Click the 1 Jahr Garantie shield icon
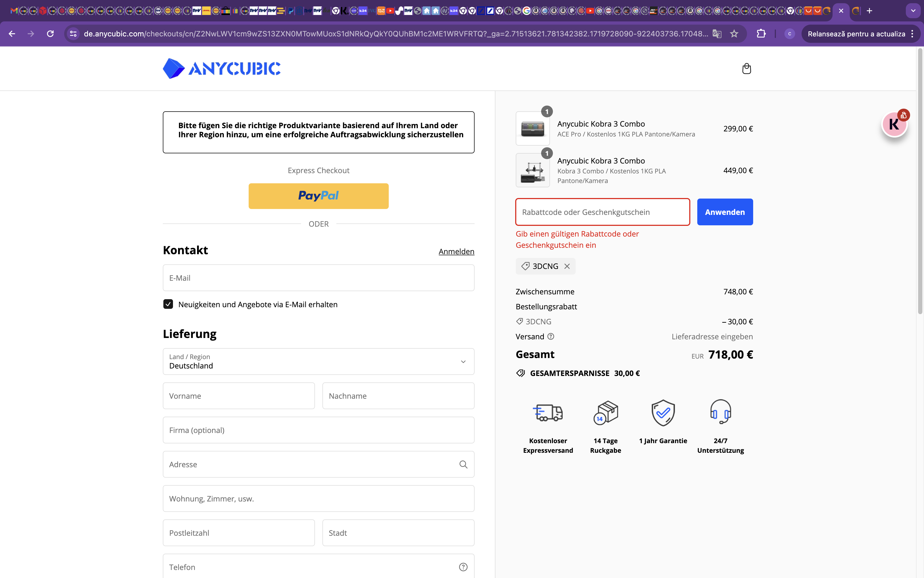The image size is (924, 578). pyautogui.click(x=663, y=413)
